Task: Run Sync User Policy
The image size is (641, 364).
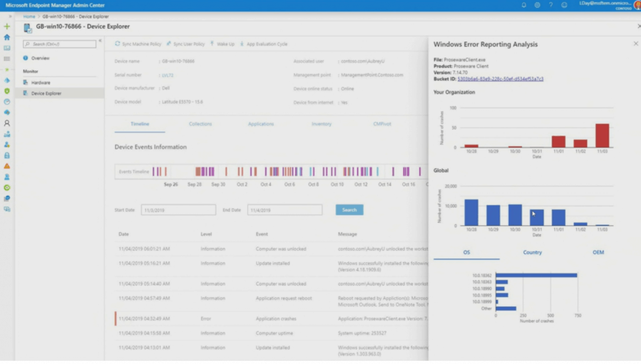Action: 185,44
